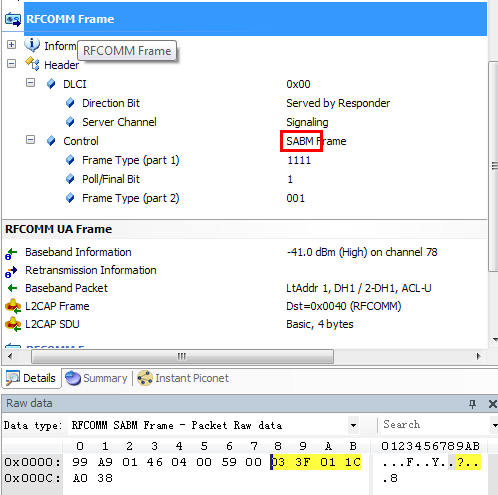Click the 'Basic, 4 bytes' value
Viewport: 498px width, 495px height.
click(x=320, y=324)
